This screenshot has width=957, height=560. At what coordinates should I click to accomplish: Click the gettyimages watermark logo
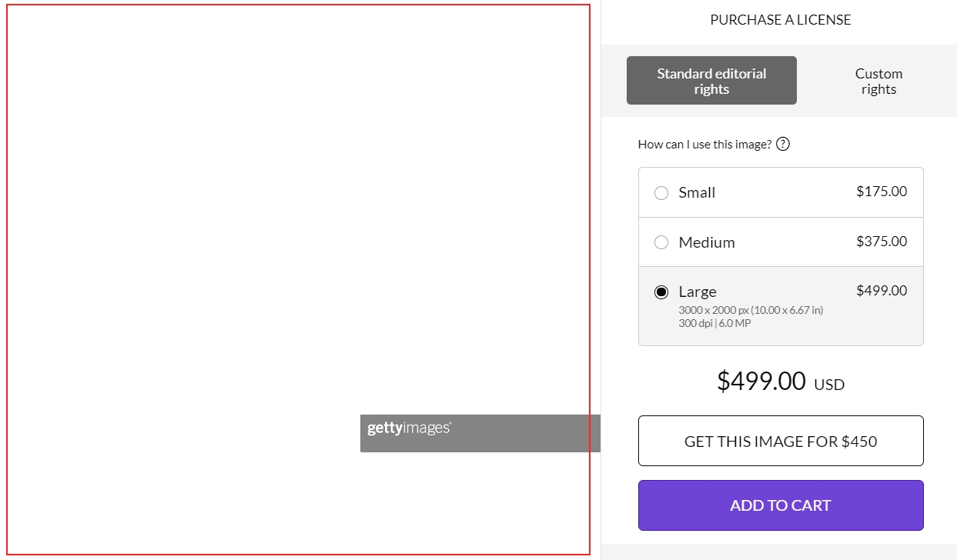409,428
